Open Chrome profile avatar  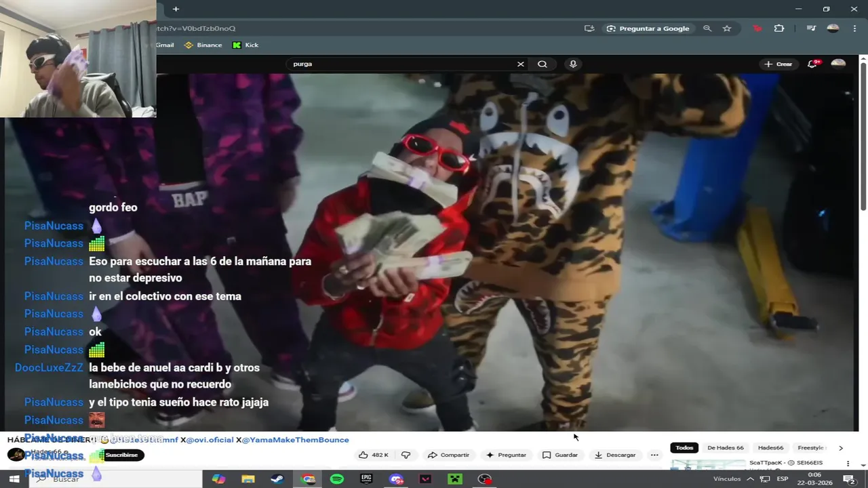click(833, 28)
